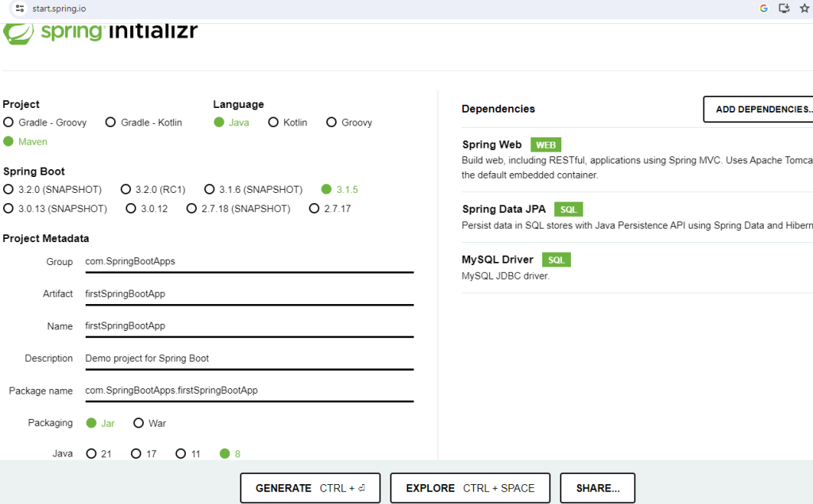Image resolution: width=813 pixels, height=504 pixels.
Task: Open Add Dependencies dialog
Action: [x=758, y=109]
